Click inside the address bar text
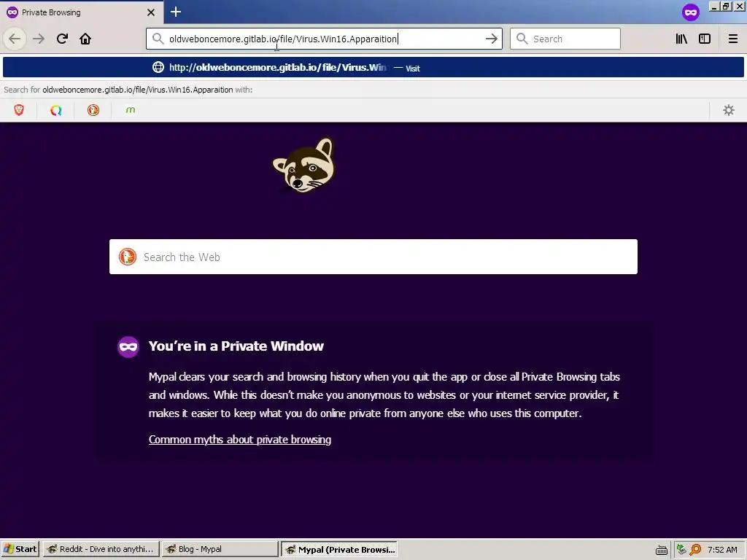This screenshot has width=747, height=560. (283, 39)
